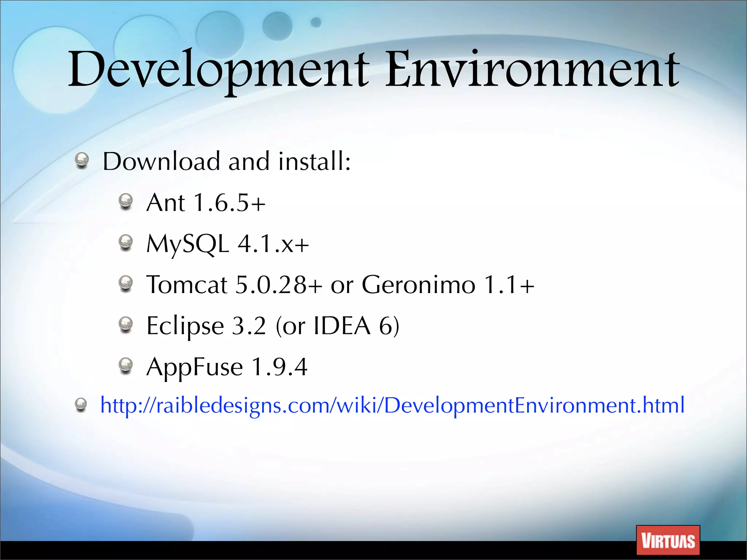Click the 'Geronimo 1.1+' text
This screenshot has height=560, width=747.
coord(448,284)
